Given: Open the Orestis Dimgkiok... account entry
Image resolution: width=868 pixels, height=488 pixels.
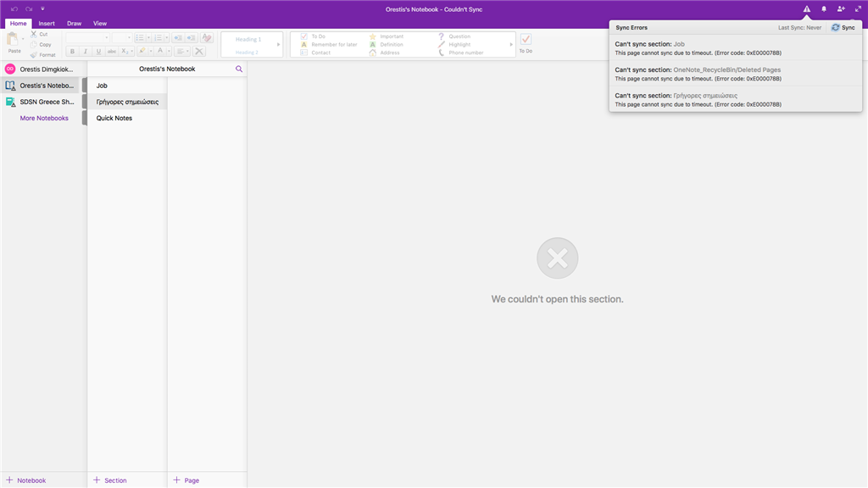Looking at the screenshot, I should [x=40, y=69].
